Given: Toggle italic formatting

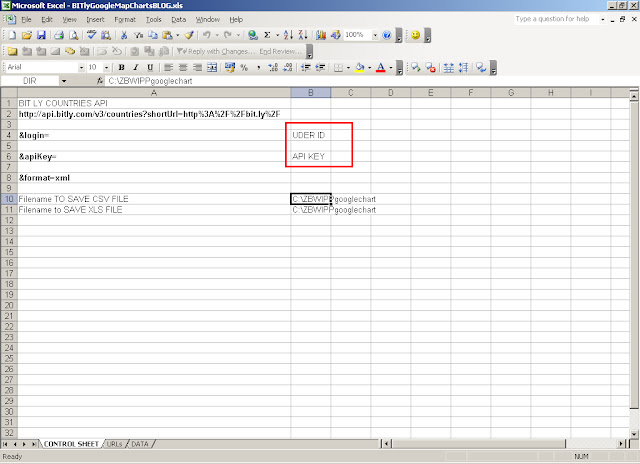Looking at the screenshot, I should click(136, 67).
